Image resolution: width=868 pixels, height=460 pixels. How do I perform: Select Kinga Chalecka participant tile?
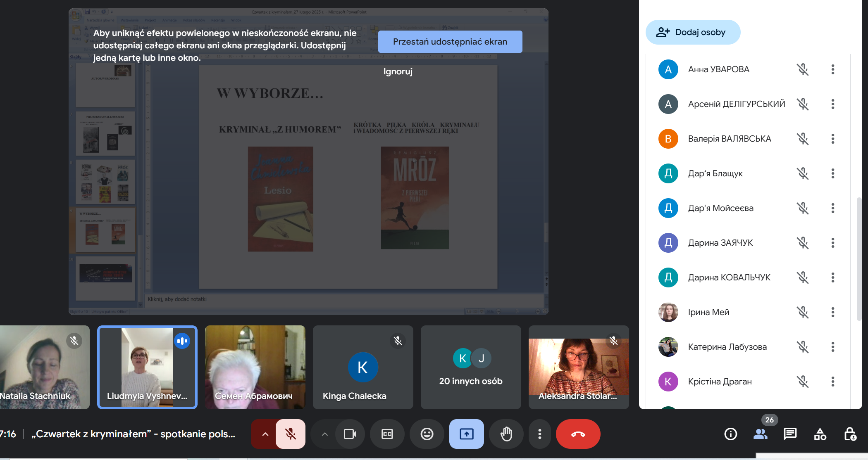coord(363,368)
